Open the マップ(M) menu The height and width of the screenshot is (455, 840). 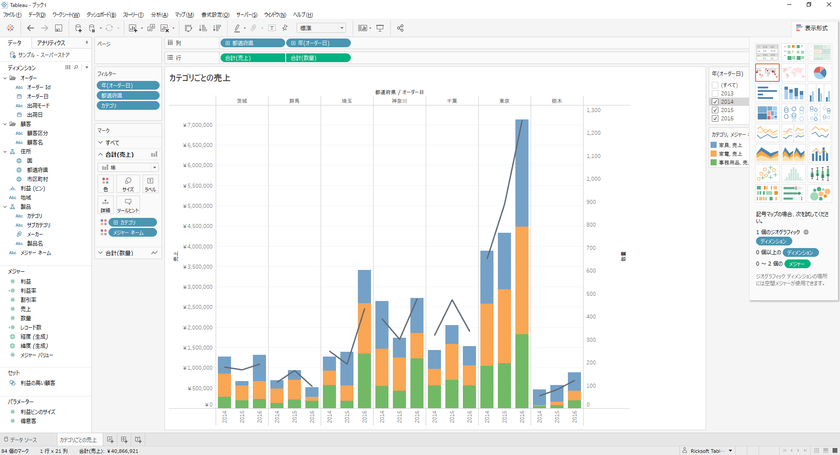(x=184, y=14)
